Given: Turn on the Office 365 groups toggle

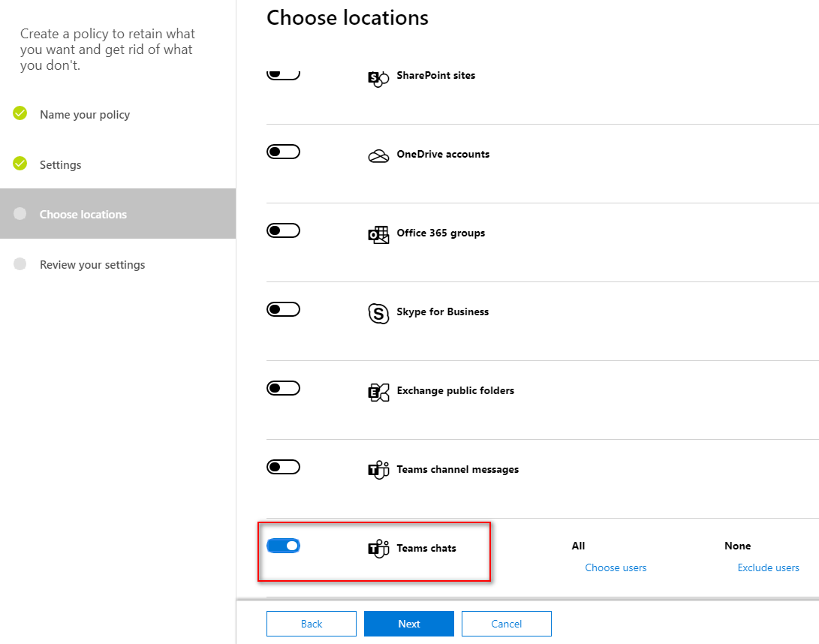Looking at the screenshot, I should 283,230.
